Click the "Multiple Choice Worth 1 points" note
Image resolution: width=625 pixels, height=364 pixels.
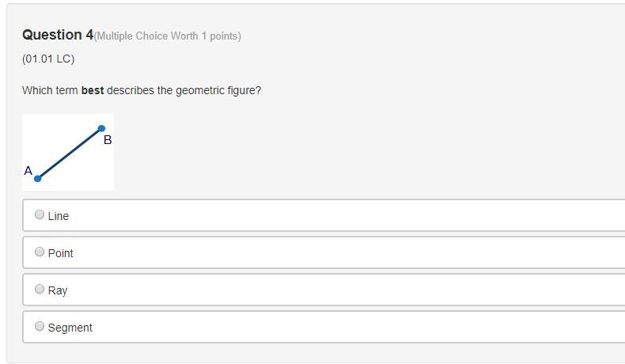click(x=168, y=36)
